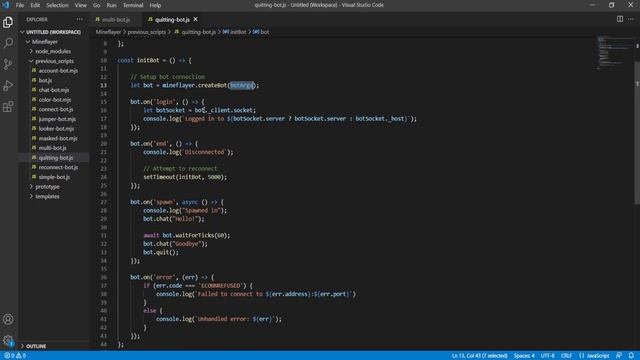This screenshot has width=640, height=360.
Task: Change encoding via UTF-8 status item
Action: pos(547,356)
